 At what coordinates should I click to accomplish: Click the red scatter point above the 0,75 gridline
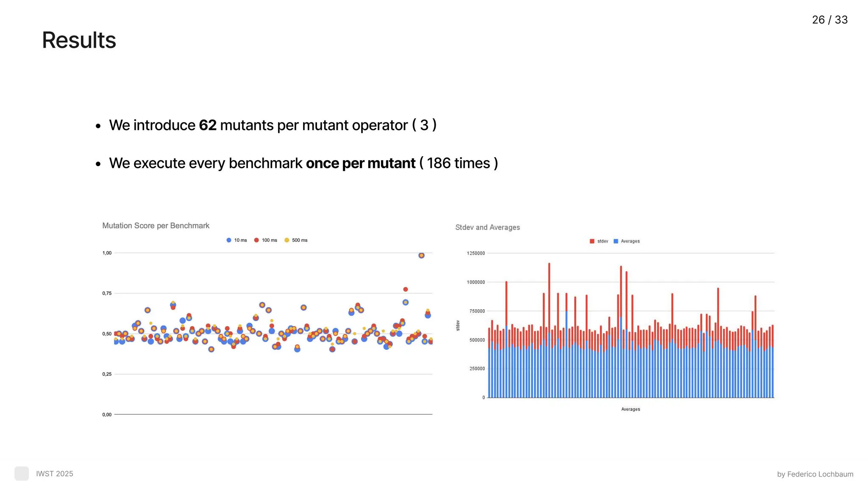point(406,289)
